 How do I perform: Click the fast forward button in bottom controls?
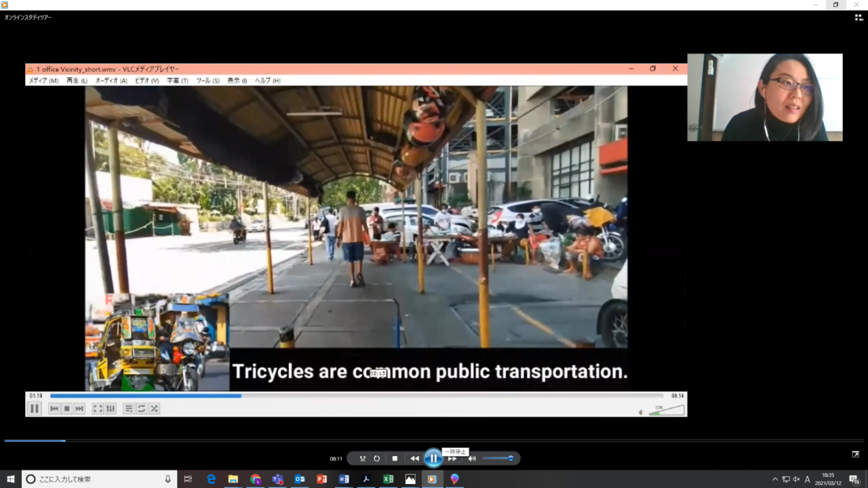pos(452,459)
